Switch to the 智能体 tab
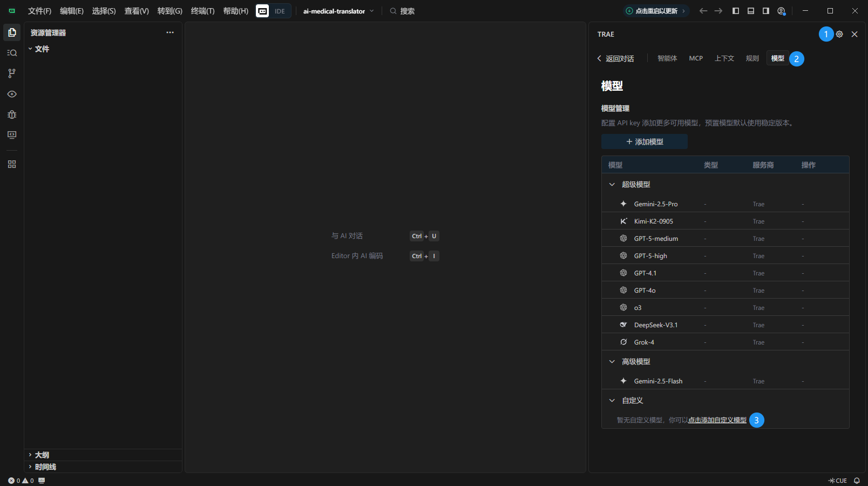The height and width of the screenshot is (486, 868). tap(667, 58)
